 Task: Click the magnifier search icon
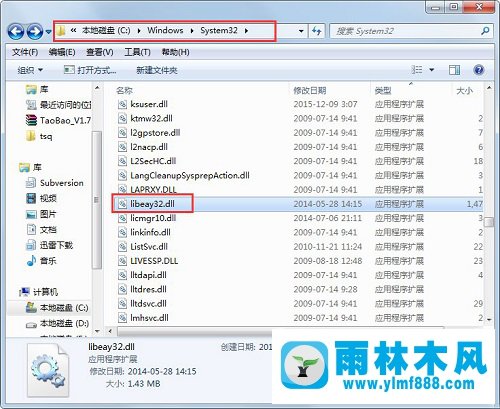pos(485,31)
